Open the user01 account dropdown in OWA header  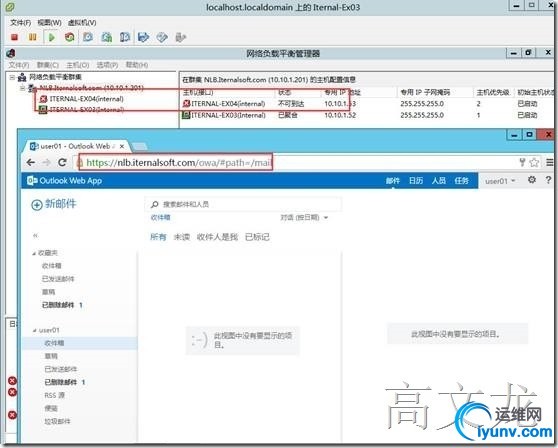tap(500, 181)
